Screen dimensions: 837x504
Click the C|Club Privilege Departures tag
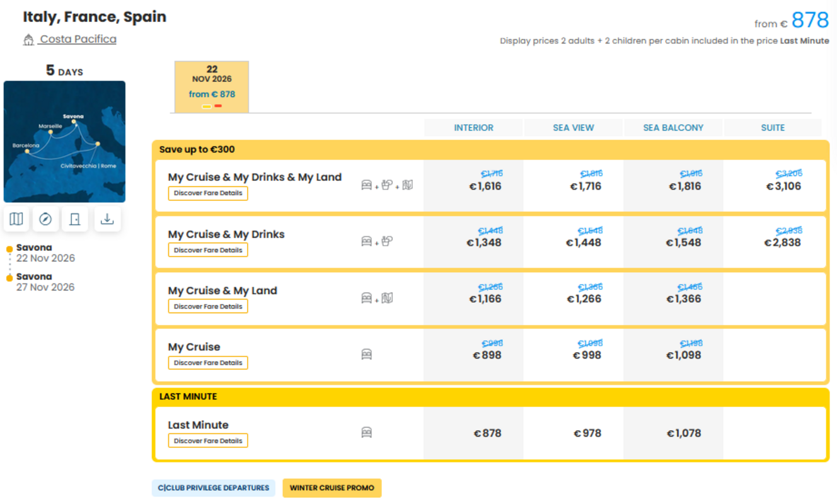pos(214,488)
